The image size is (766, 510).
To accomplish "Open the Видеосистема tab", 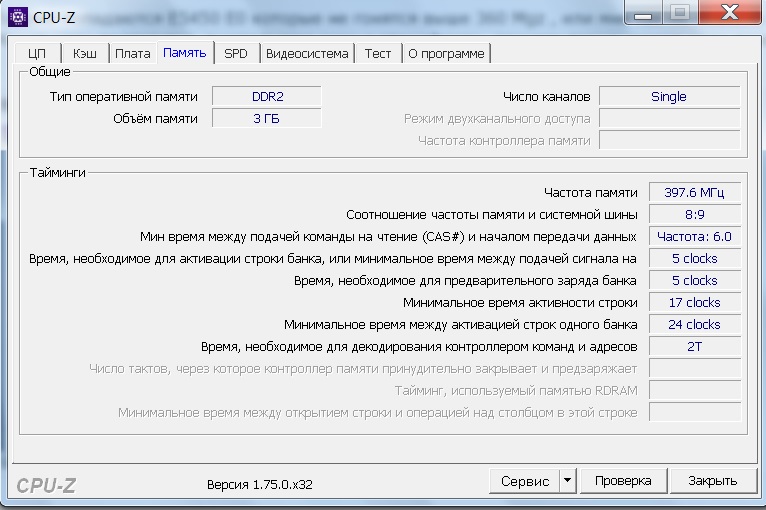I will (307, 53).
